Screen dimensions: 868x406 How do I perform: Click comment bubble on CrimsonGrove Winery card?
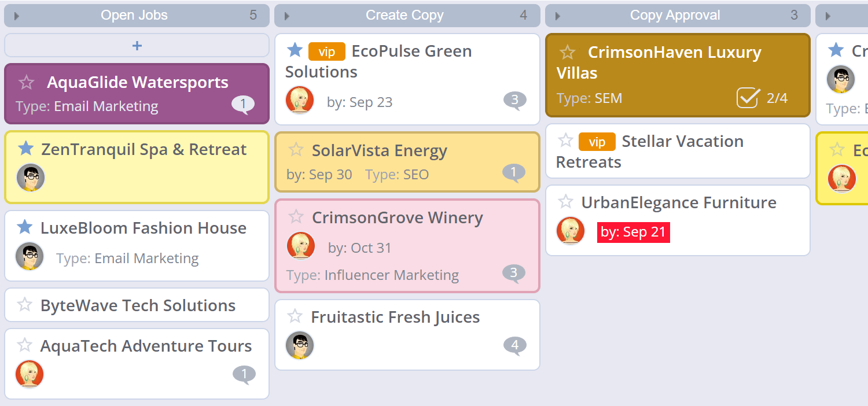tap(514, 273)
